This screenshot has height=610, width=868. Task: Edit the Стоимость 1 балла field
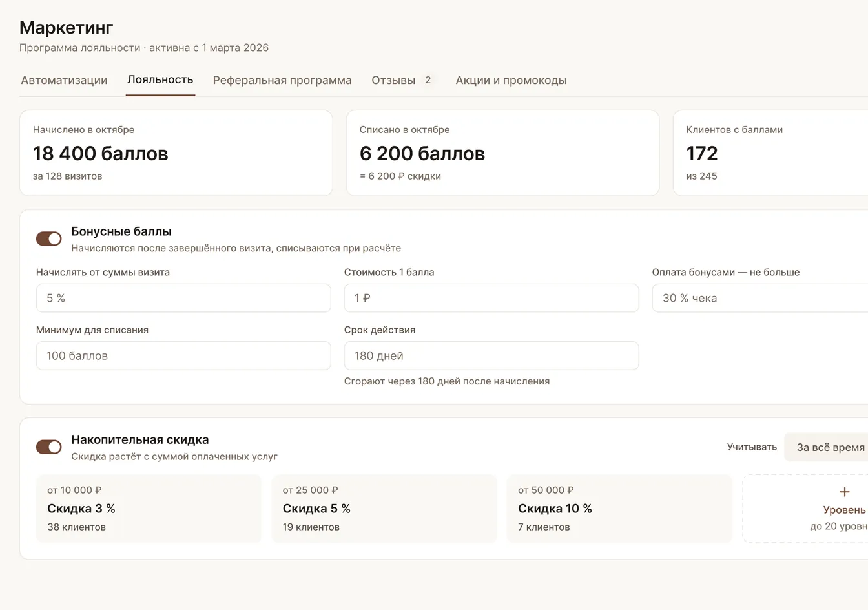[x=491, y=298]
